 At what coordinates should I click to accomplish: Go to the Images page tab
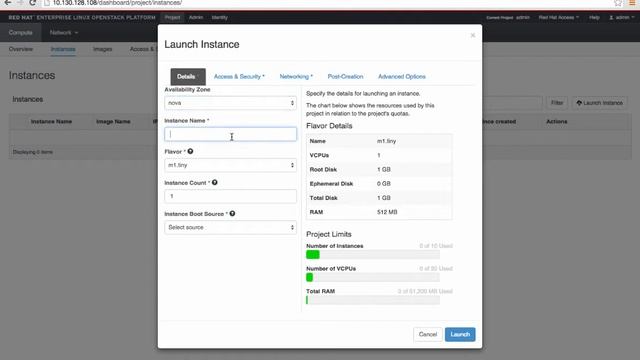(x=102, y=49)
